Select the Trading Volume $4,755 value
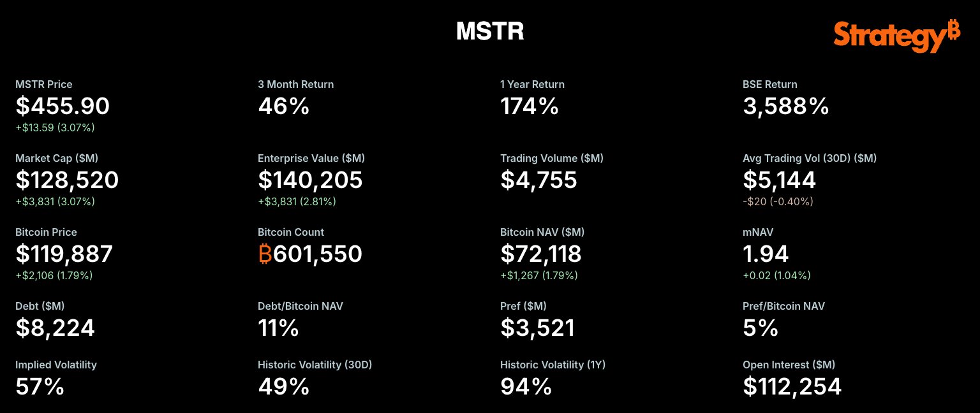 coord(538,180)
